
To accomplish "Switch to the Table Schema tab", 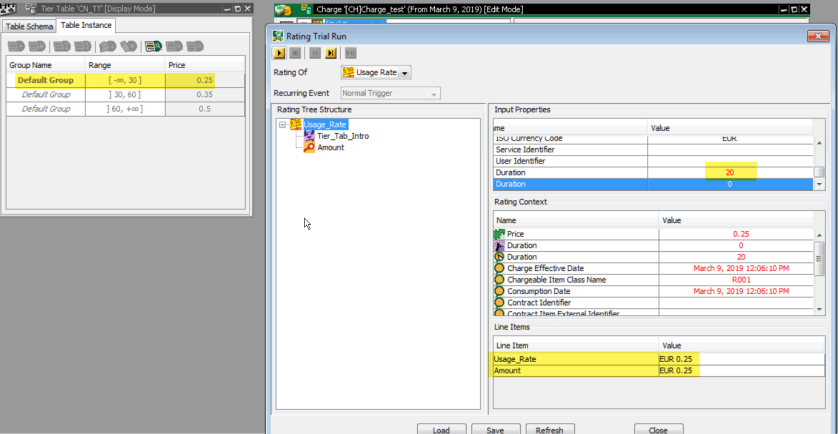I will point(29,25).
